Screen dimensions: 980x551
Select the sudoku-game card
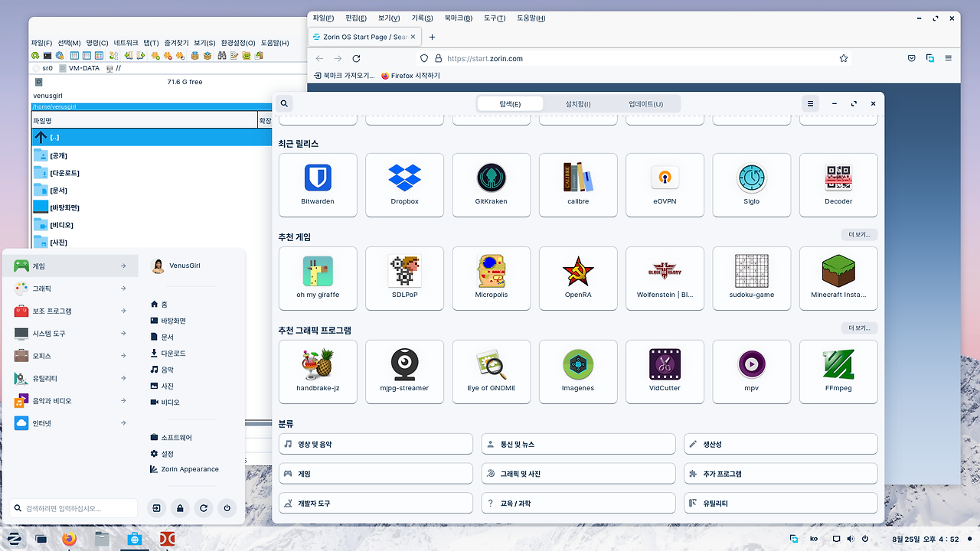click(751, 278)
